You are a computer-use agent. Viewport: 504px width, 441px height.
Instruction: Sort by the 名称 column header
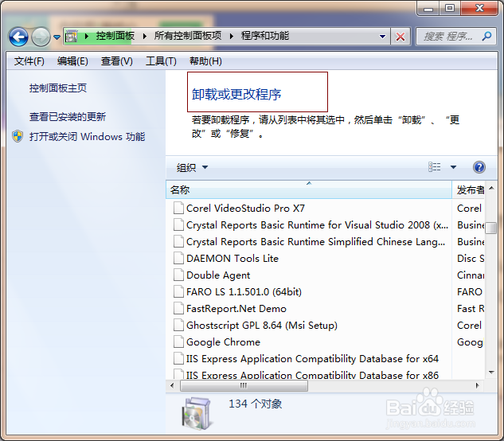[309, 189]
